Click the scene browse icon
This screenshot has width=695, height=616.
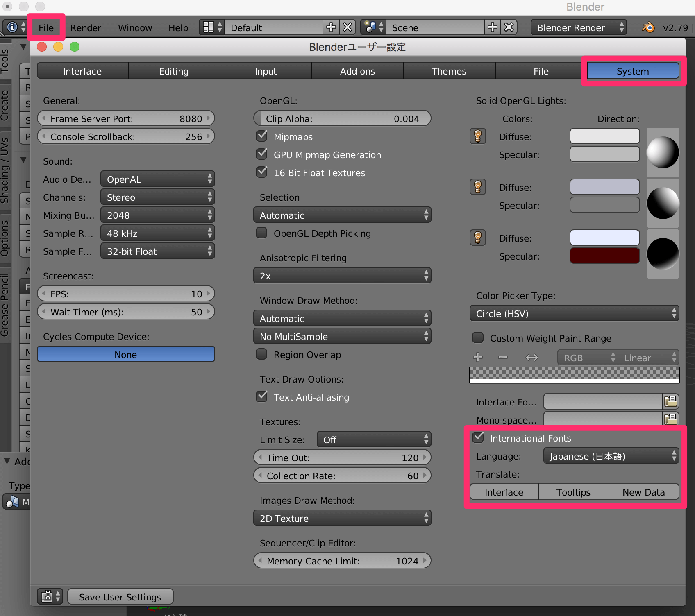[x=373, y=27]
